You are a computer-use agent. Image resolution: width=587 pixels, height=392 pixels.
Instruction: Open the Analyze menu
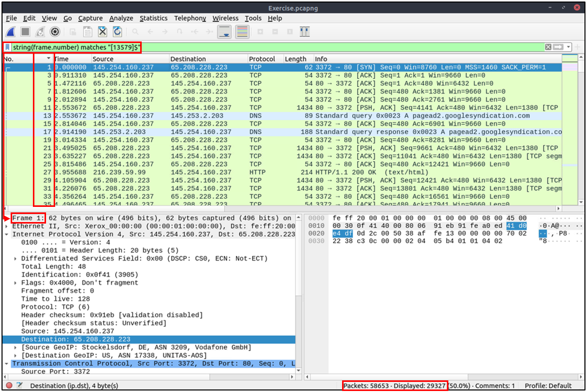click(121, 18)
